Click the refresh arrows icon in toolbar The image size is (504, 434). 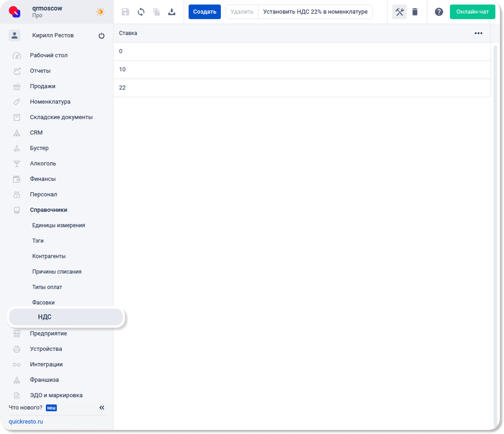pyautogui.click(x=141, y=12)
